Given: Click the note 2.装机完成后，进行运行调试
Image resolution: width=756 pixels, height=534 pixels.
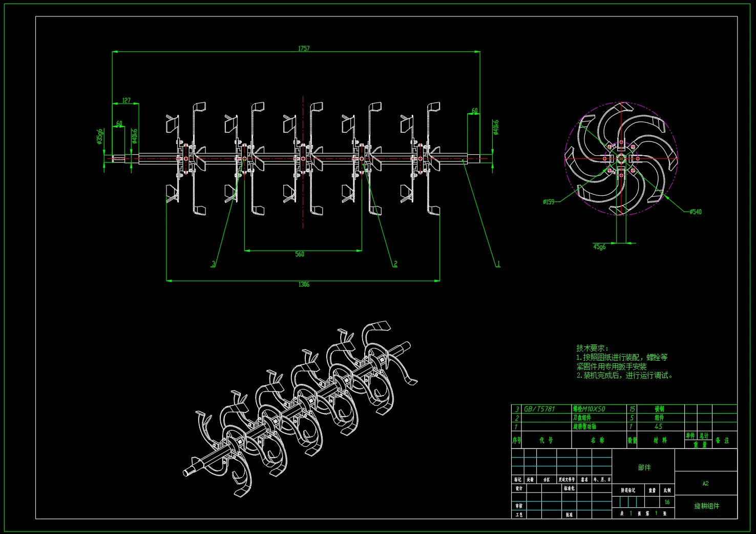Looking at the screenshot, I should [x=625, y=375].
